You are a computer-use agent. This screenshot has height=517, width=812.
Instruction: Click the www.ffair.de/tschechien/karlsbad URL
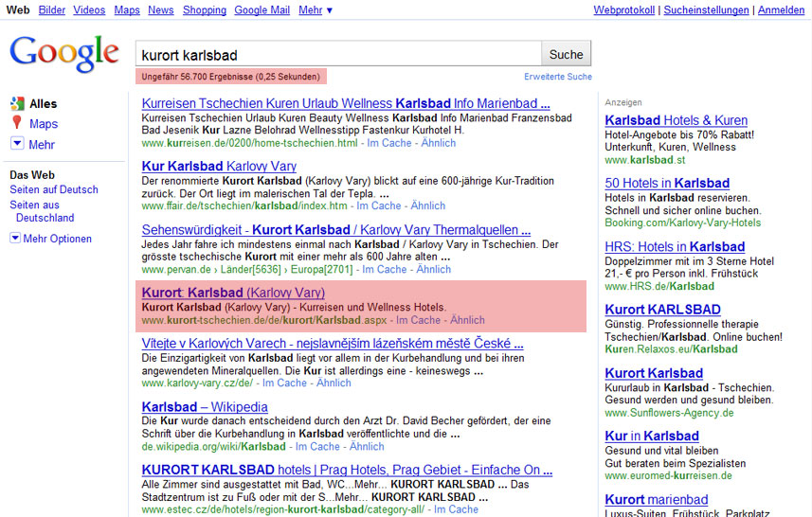(x=244, y=205)
